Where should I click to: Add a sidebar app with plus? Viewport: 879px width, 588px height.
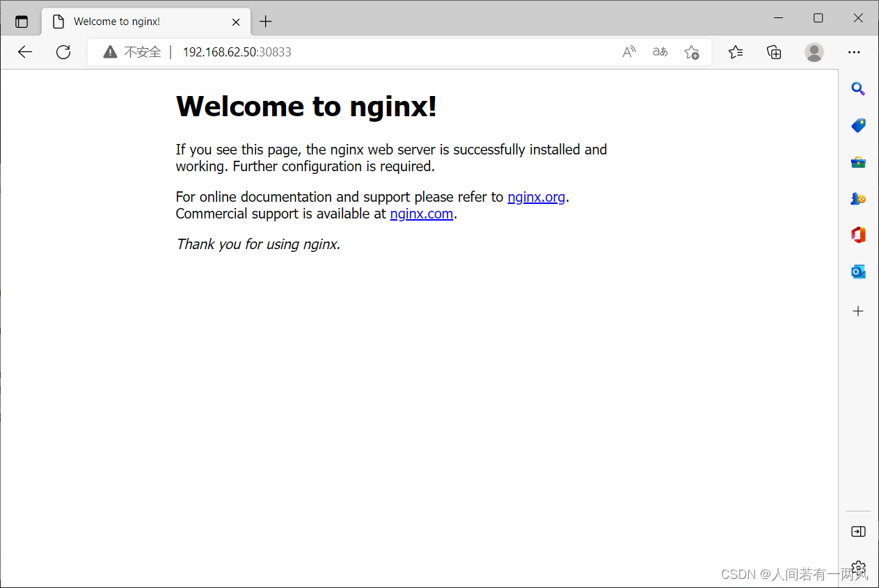pos(858,311)
